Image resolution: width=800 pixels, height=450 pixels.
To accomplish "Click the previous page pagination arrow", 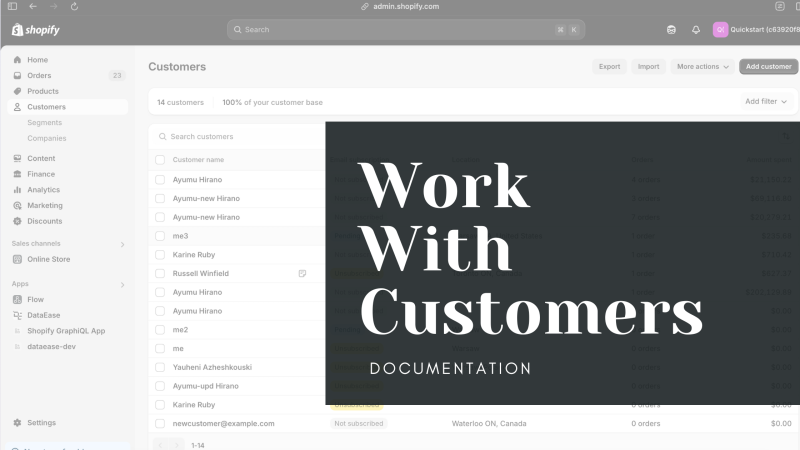I will coord(160,445).
